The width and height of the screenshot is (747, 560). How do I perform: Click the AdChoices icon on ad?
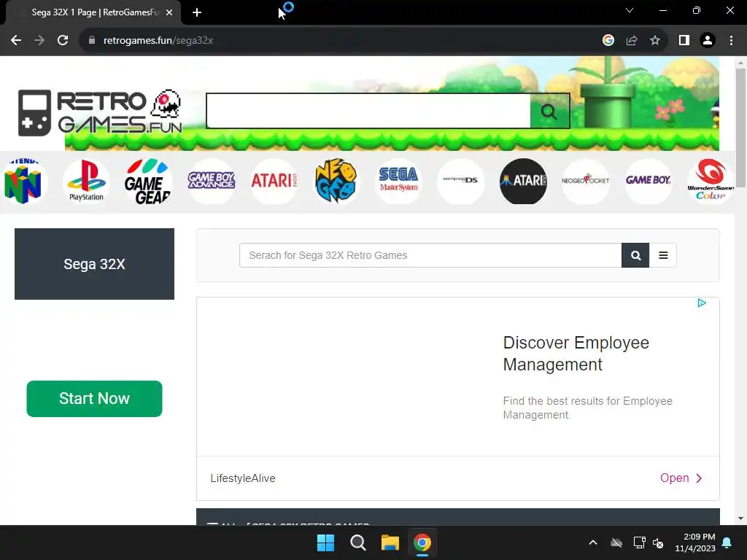tap(702, 303)
